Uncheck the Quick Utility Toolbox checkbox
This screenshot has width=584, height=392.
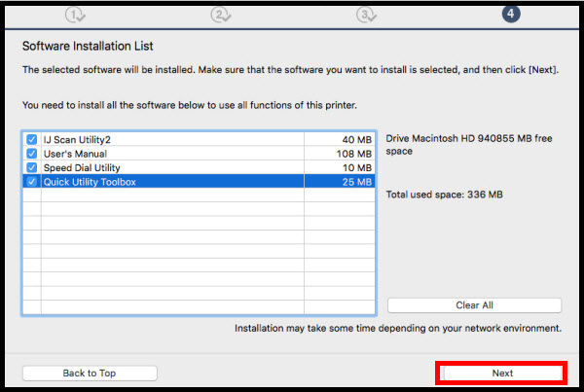pyautogui.click(x=32, y=182)
